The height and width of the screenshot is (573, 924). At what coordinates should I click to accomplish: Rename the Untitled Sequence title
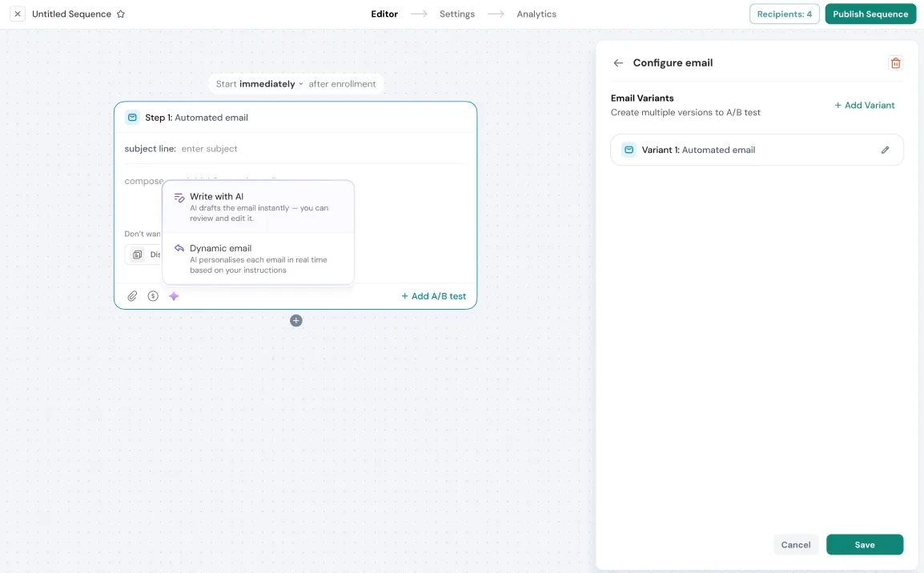(x=71, y=14)
